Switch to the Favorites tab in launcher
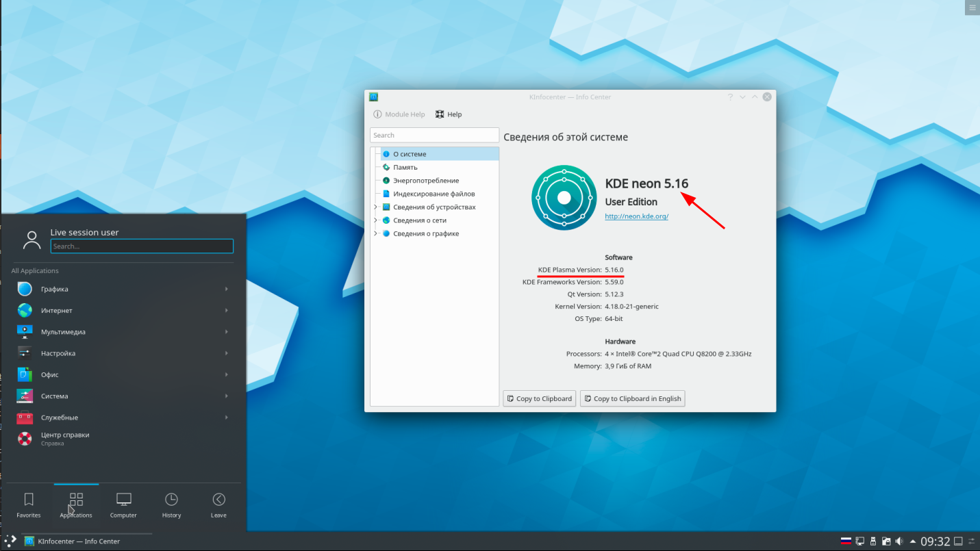 pyautogui.click(x=28, y=504)
